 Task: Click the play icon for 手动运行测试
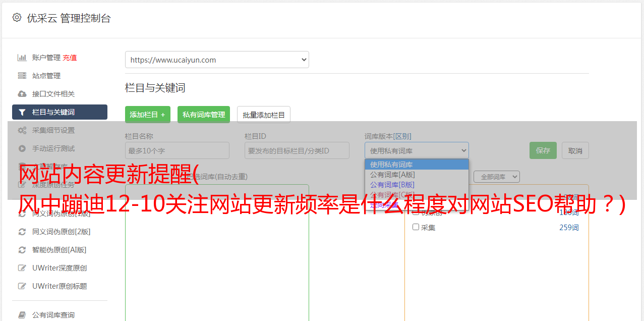22,148
